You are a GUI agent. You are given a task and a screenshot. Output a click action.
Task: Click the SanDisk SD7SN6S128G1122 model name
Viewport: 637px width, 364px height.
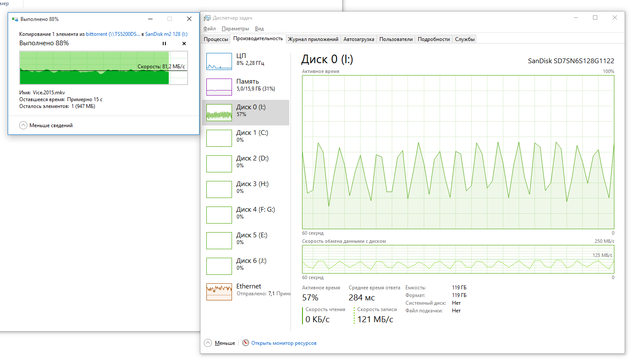pos(571,61)
